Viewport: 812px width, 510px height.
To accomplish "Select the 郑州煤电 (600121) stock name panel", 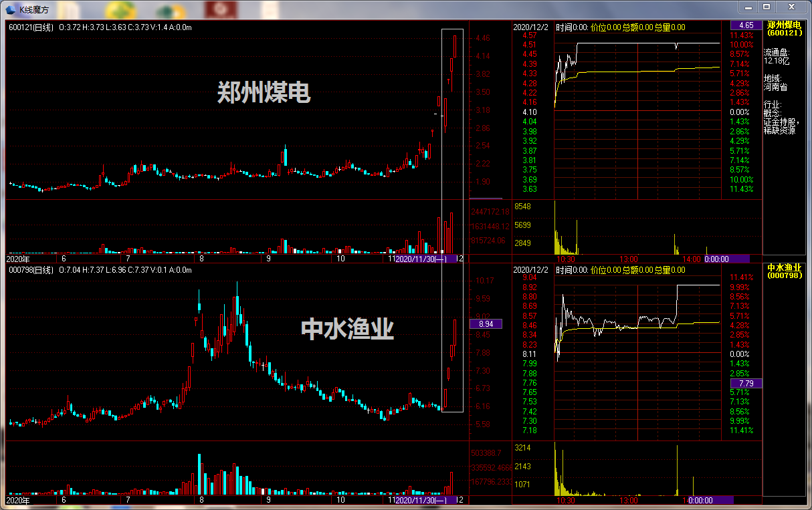I will click(x=784, y=28).
